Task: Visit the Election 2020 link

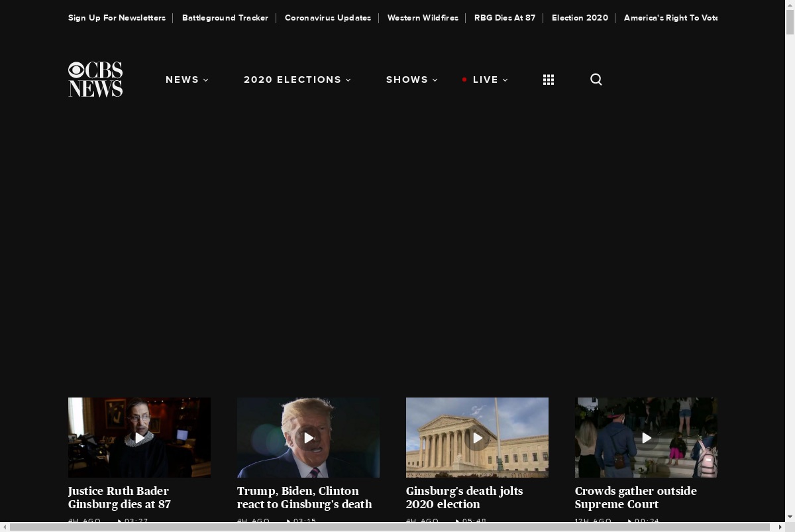Action: point(580,18)
